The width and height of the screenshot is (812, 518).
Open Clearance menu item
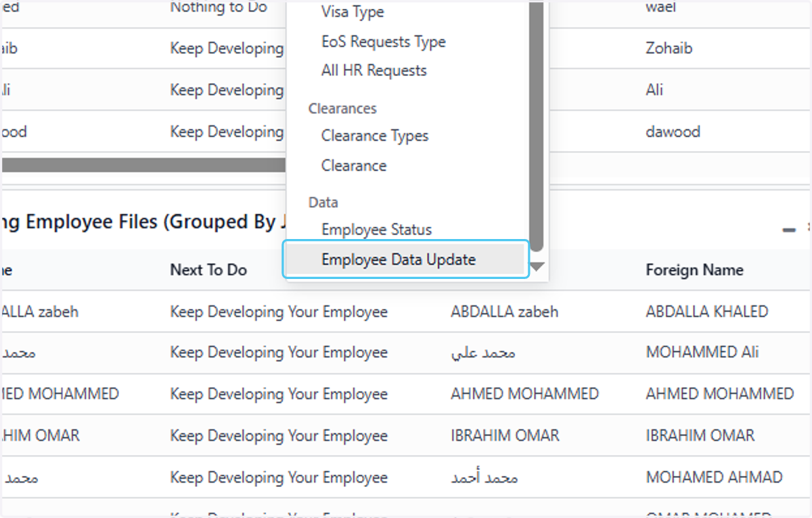coord(354,165)
